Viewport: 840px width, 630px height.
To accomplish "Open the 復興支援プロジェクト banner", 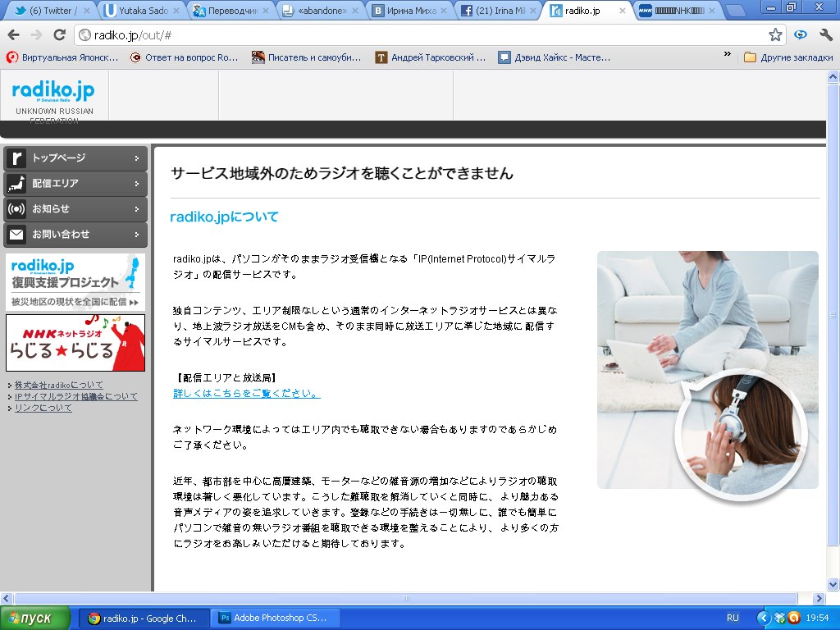I will 75,282.
